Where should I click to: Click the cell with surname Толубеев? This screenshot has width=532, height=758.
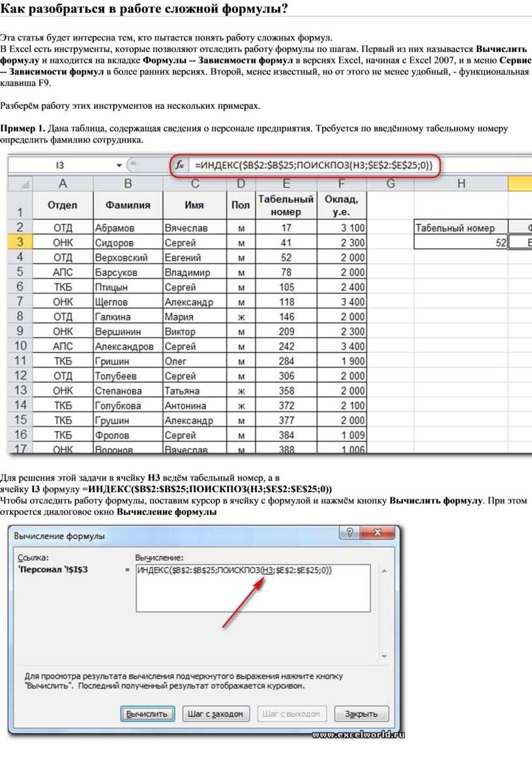coord(128,375)
